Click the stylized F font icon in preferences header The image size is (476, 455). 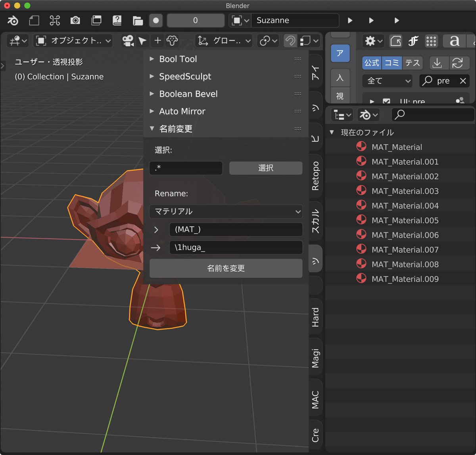coord(413,41)
